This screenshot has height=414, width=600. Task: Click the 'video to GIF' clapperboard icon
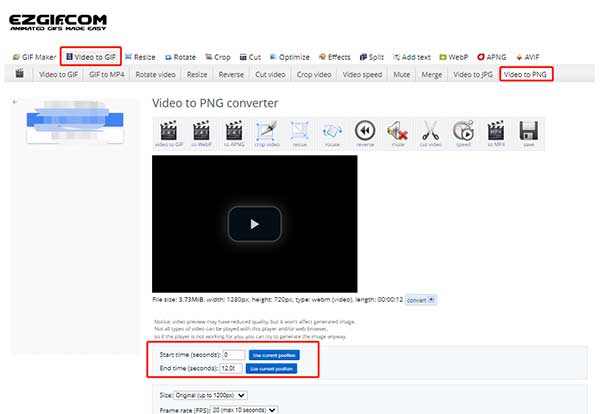point(169,134)
